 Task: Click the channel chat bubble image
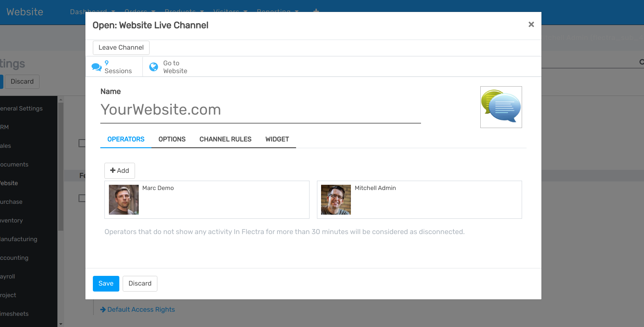point(501,107)
